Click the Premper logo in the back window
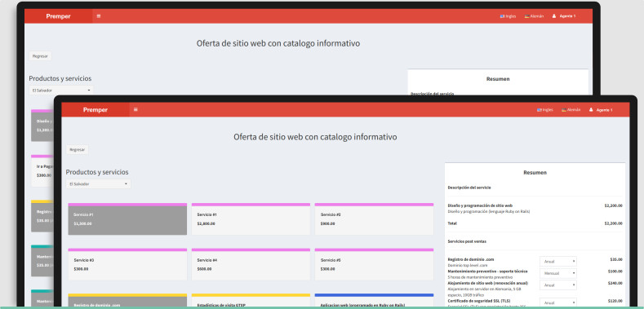 pyautogui.click(x=58, y=16)
